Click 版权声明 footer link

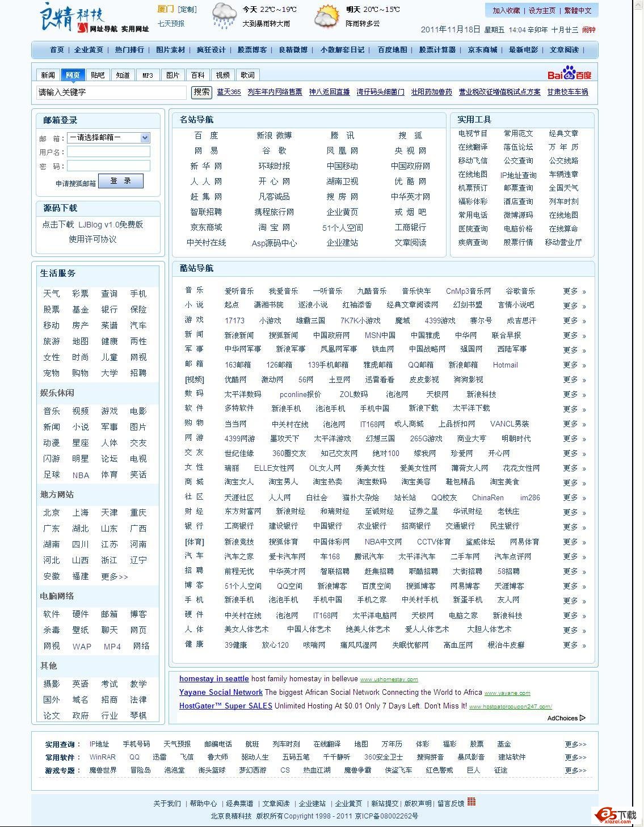pyautogui.click(x=418, y=804)
